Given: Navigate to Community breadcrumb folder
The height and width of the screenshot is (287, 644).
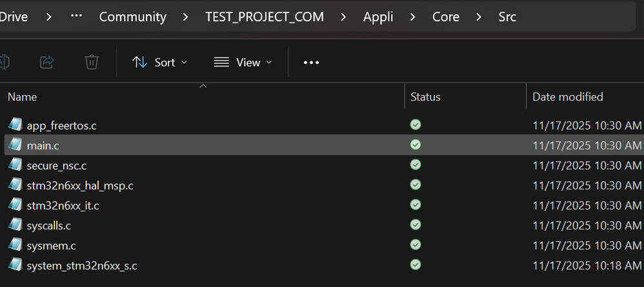Looking at the screenshot, I should pos(132,17).
